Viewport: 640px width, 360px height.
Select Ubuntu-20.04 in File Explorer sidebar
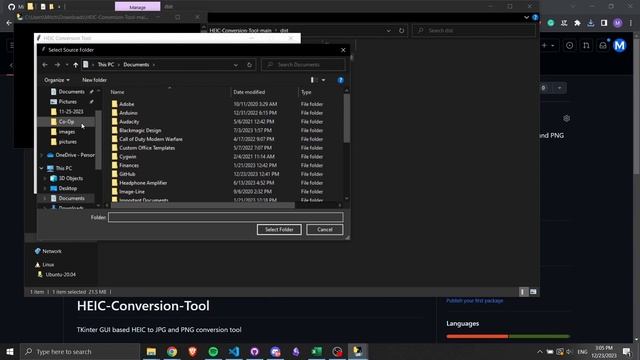[x=57, y=275]
